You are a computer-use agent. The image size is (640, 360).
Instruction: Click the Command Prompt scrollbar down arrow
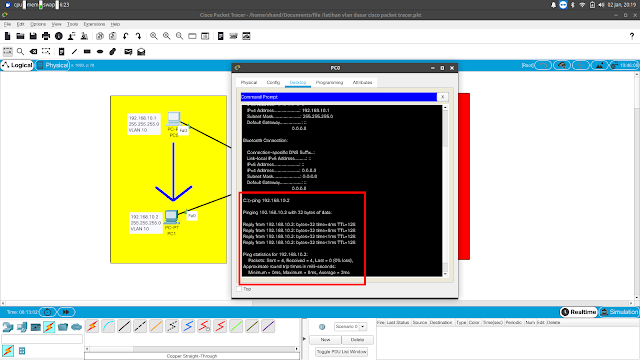point(445,274)
